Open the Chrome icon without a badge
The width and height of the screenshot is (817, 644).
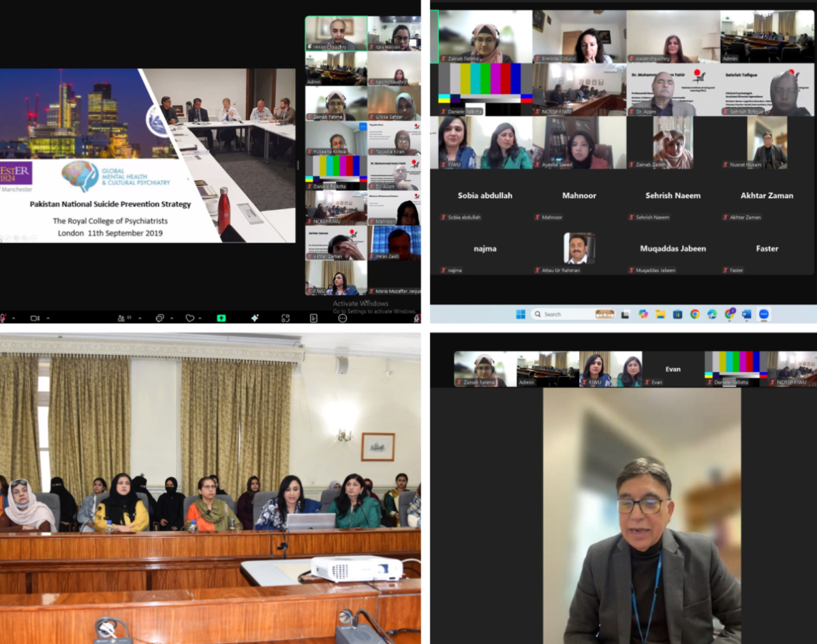click(x=694, y=314)
